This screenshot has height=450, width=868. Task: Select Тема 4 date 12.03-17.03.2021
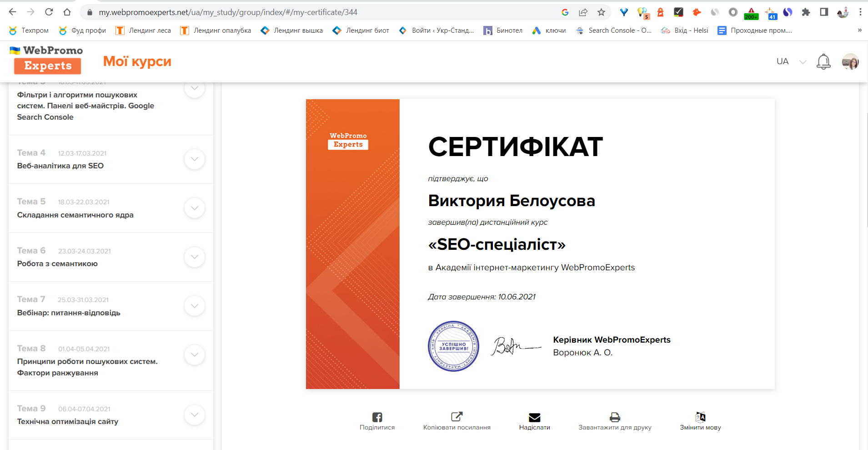click(82, 153)
